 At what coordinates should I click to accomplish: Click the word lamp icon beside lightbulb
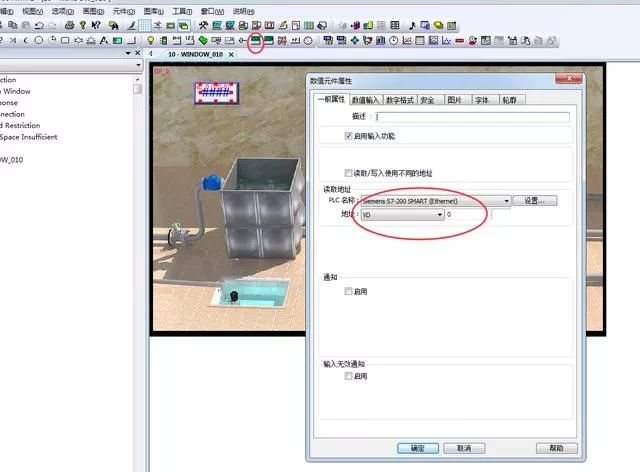(x=164, y=40)
